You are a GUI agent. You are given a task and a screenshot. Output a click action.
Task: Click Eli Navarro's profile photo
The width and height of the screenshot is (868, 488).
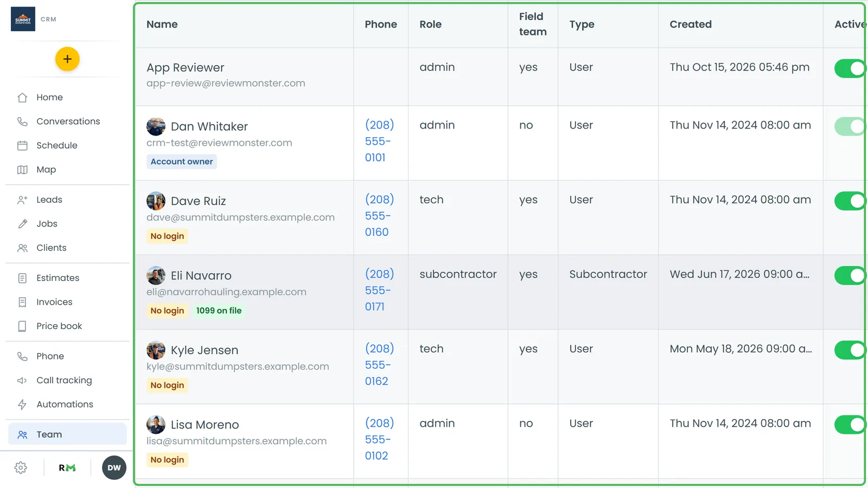[x=156, y=275]
